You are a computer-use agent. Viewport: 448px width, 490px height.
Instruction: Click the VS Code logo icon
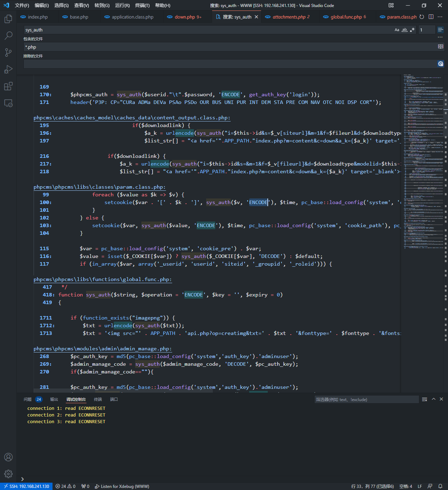[x=6, y=5]
